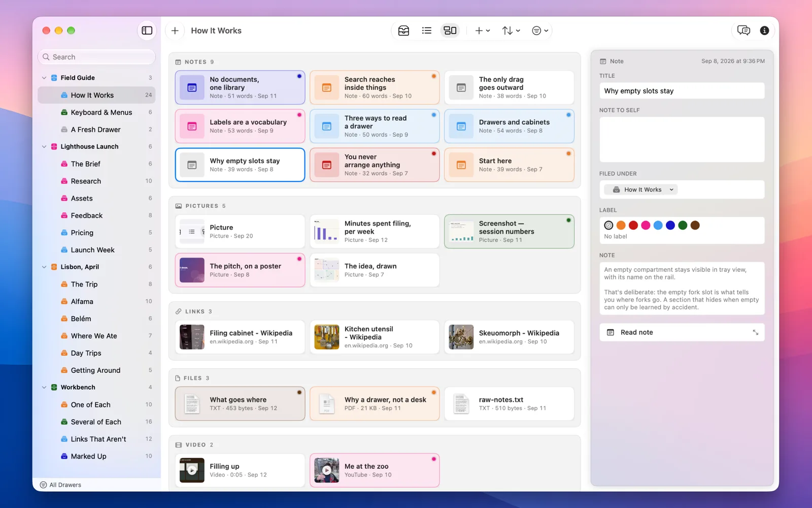Collapse the Workbench cabinet
Image resolution: width=812 pixels, height=508 pixels.
44,387
